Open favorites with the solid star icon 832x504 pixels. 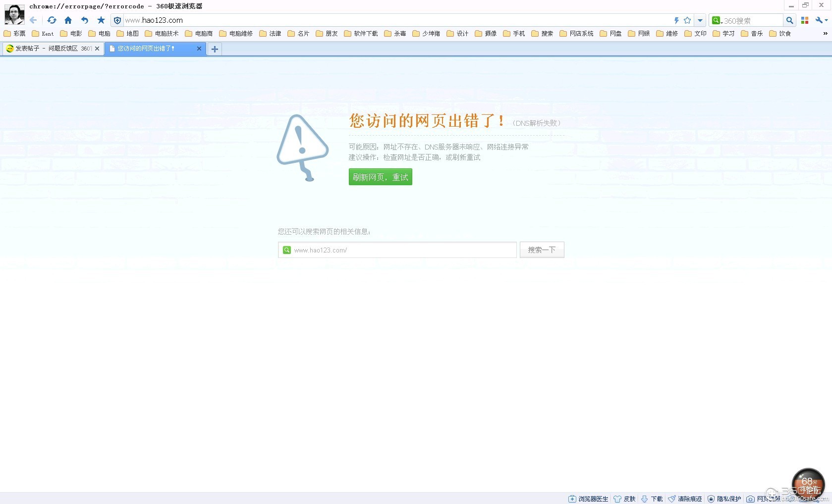tap(101, 20)
